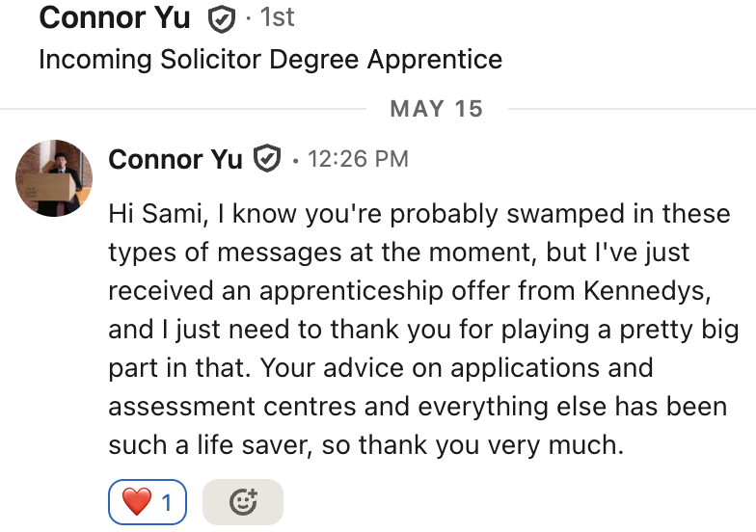This screenshot has width=756, height=532.
Task: Click the divider line left of MAY 15
Action: (183, 108)
